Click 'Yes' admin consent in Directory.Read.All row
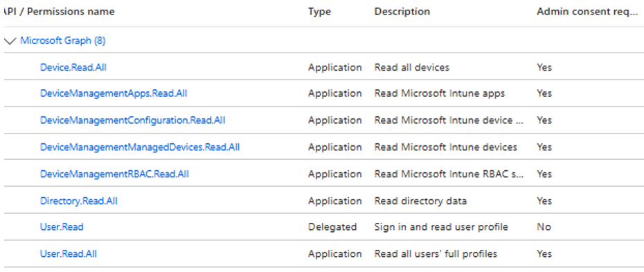 point(544,201)
